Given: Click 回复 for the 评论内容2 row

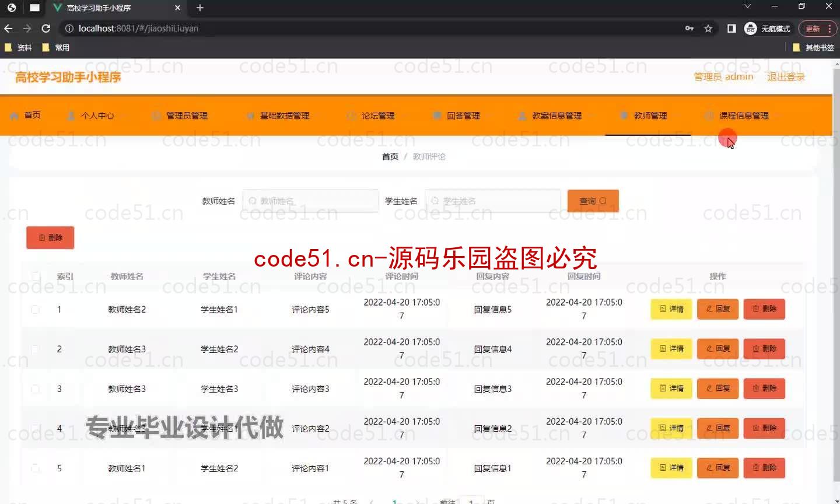Looking at the screenshot, I should point(718,428).
